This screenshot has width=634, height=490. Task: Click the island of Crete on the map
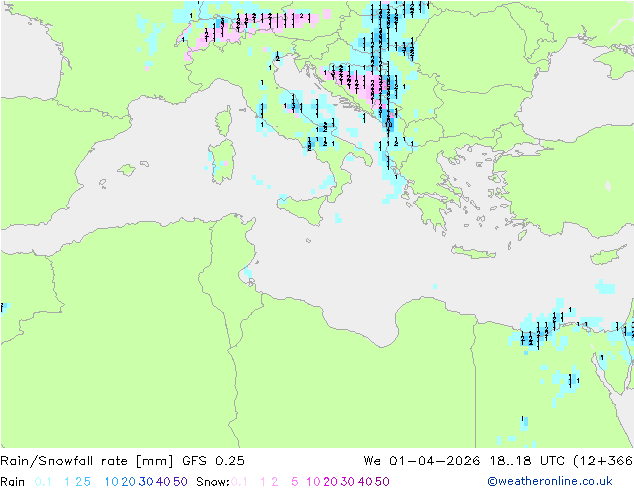[x=473, y=252]
